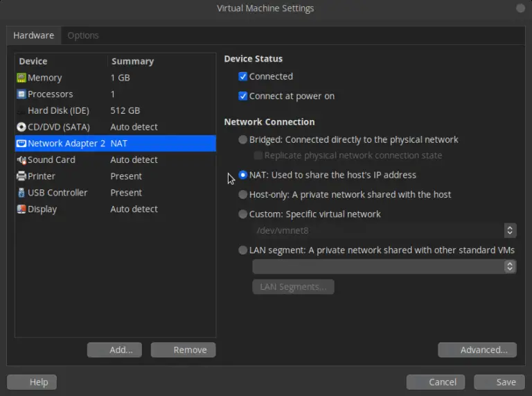Click the 1 GB memory summary
This screenshot has width=532, height=396.
[x=120, y=78]
